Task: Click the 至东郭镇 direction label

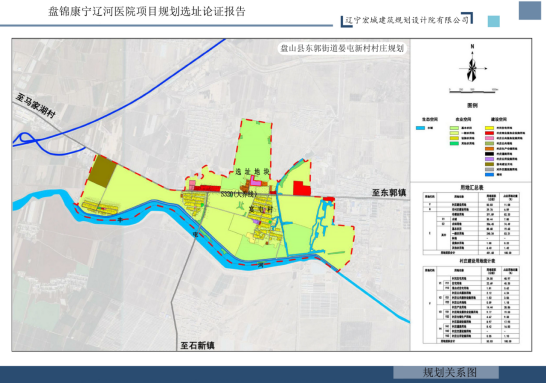Action: coord(389,192)
